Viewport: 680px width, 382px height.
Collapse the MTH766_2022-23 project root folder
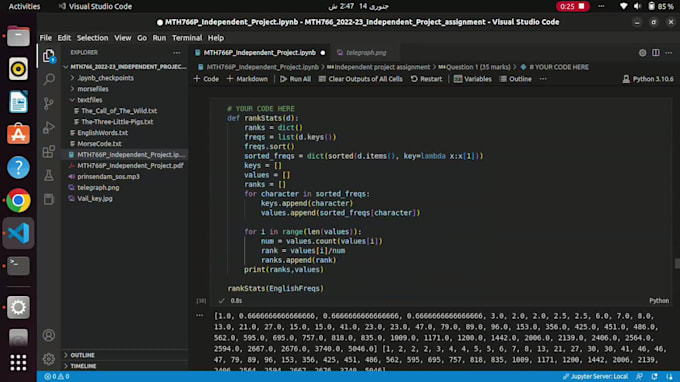(x=125, y=67)
